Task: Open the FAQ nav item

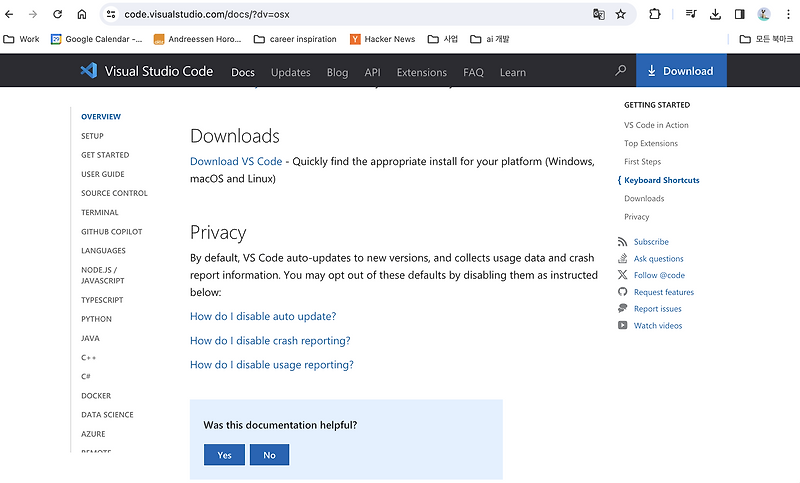Action: coord(473,72)
